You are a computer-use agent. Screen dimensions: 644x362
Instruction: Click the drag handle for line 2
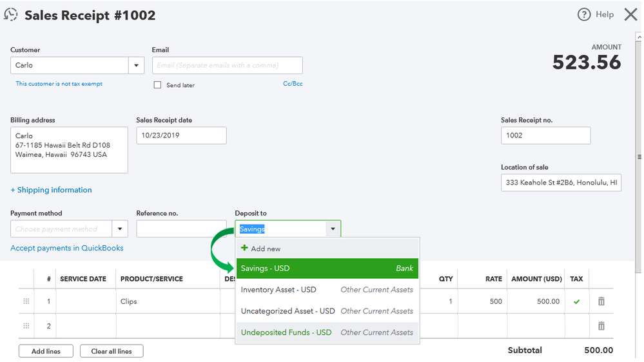tap(26, 326)
